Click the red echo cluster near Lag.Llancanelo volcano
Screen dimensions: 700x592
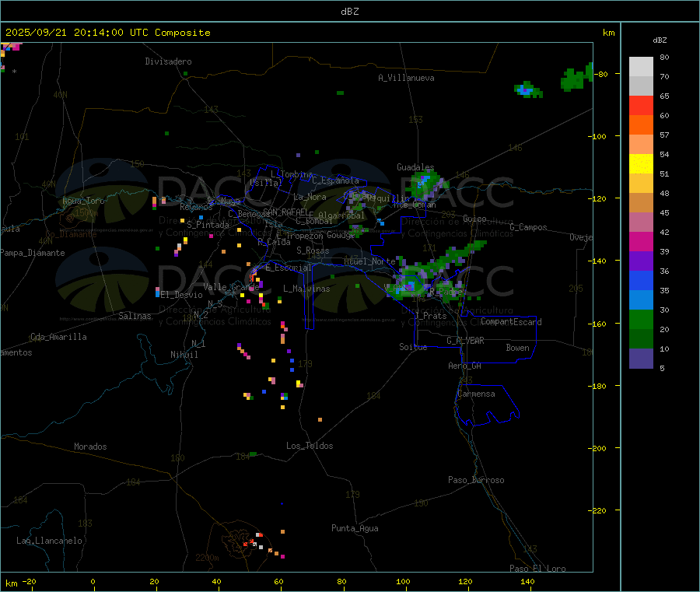point(253,541)
